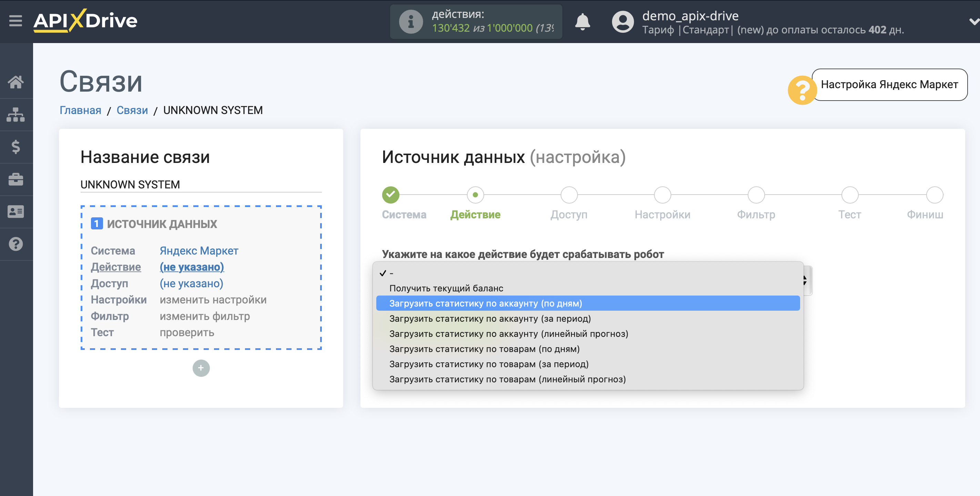The height and width of the screenshot is (496, 980).
Task: Click the actions info icon
Action: click(411, 22)
